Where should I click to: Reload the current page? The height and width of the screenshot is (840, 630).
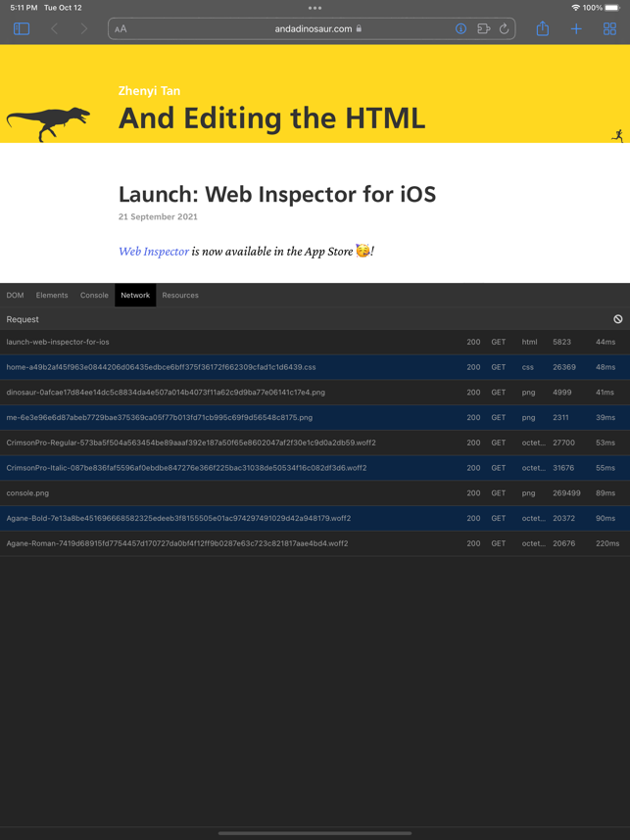click(504, 29)
